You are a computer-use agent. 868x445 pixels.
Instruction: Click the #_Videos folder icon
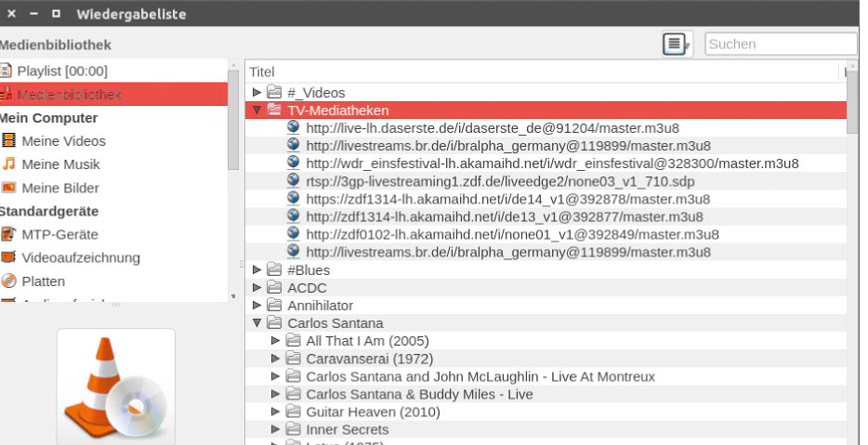pos(274,92)
